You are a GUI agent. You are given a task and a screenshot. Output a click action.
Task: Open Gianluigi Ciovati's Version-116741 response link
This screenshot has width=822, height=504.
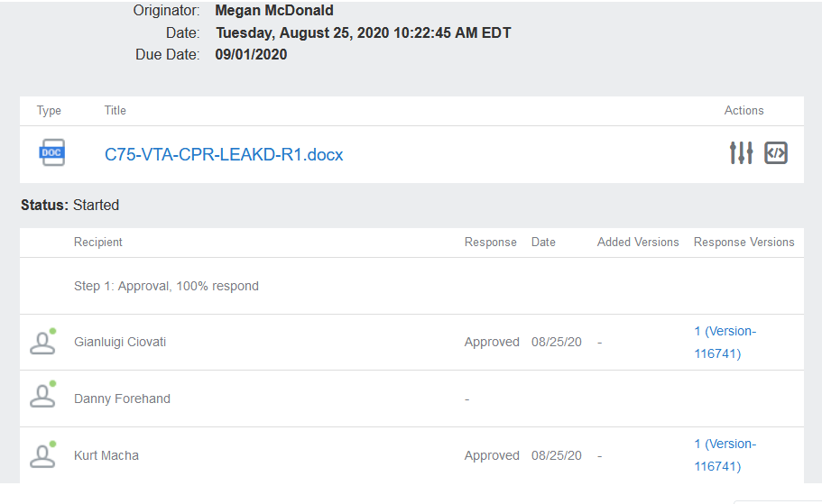coord(725,342)
